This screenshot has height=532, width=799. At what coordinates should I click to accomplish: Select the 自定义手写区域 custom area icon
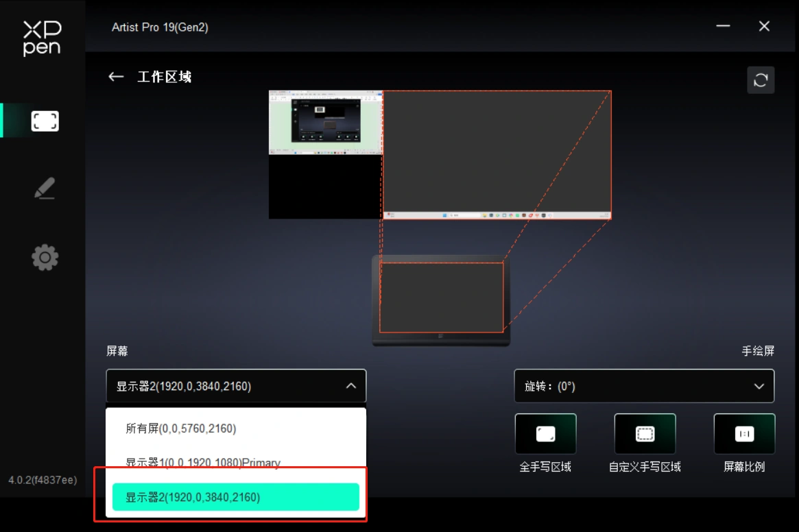tap(645, 434)
